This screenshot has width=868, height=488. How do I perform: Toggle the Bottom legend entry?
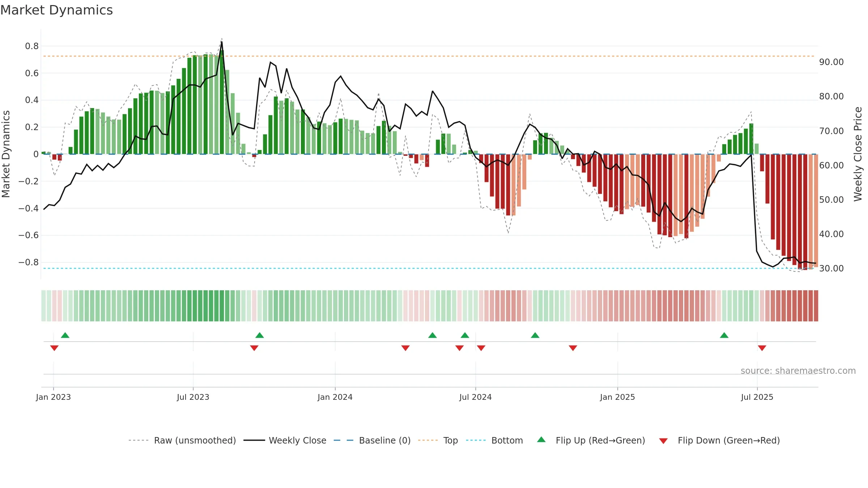(495, 440)
